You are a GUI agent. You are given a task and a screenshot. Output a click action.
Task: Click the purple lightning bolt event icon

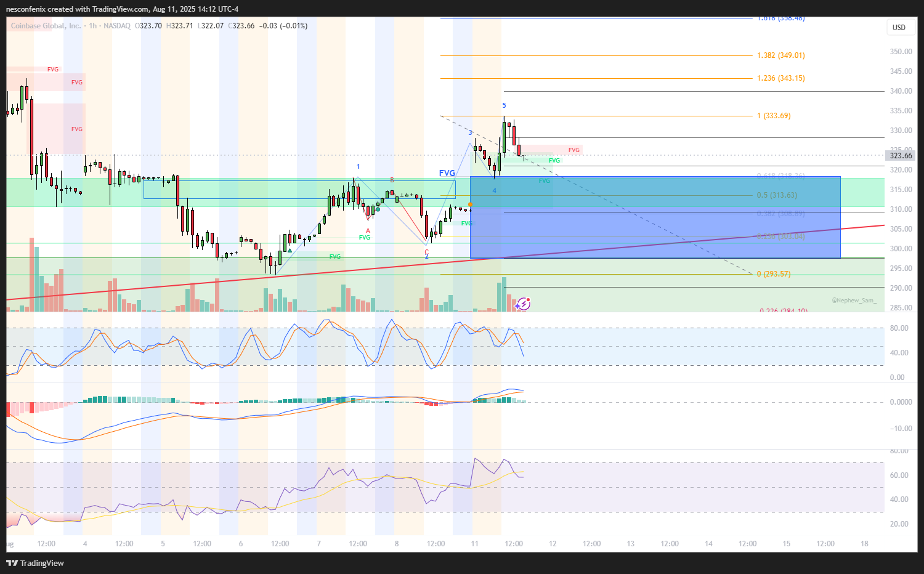(524, 304)
